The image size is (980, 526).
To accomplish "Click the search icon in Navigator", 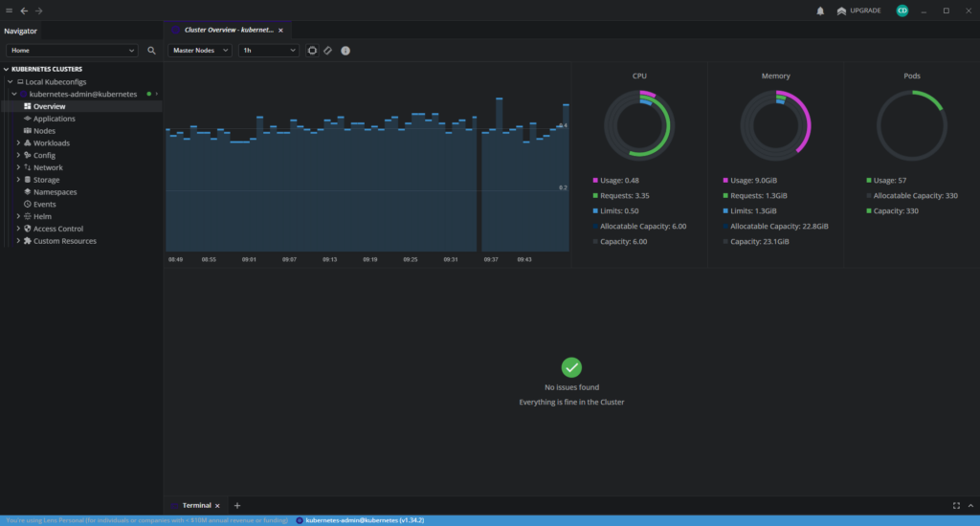I will point(151,50).
